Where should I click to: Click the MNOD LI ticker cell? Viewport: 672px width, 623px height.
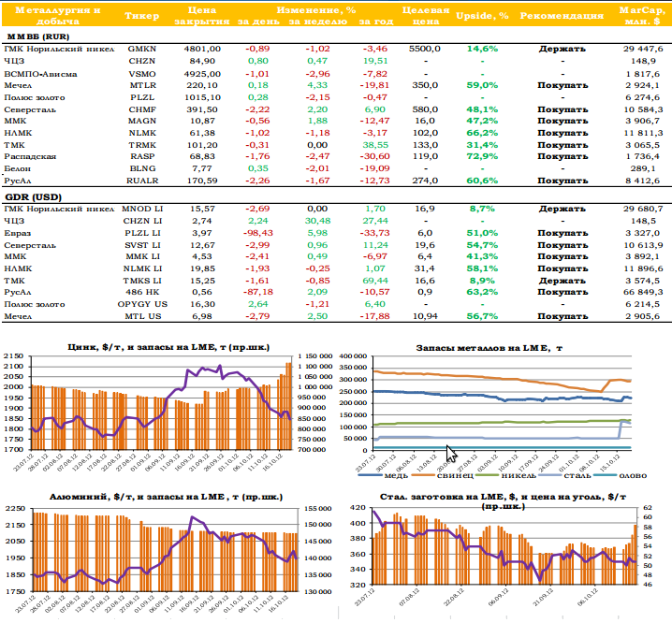pos(142,209)
